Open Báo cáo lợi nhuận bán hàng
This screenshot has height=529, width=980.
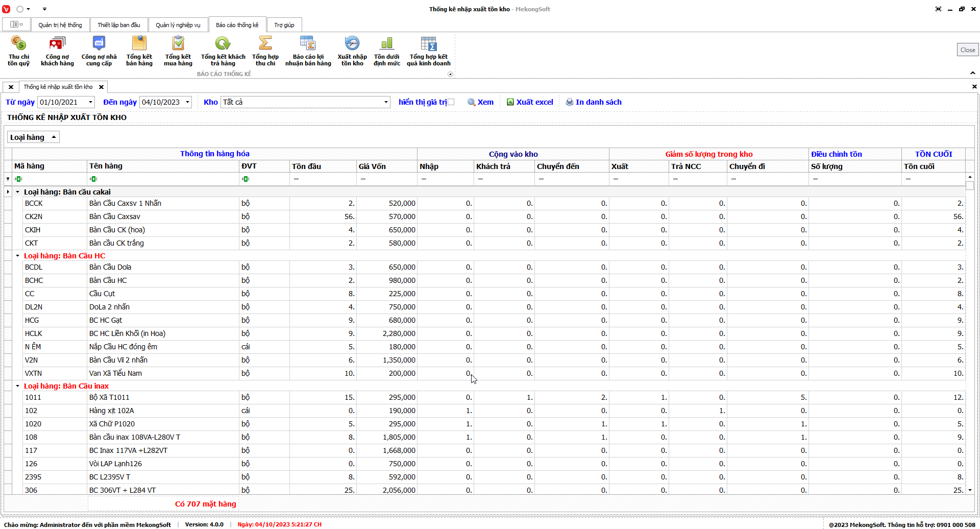[x=308, y=51]
